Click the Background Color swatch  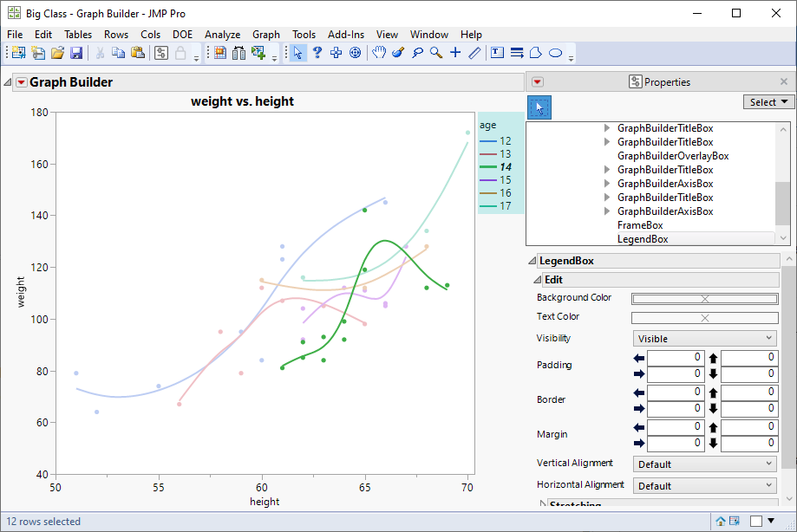704,298
